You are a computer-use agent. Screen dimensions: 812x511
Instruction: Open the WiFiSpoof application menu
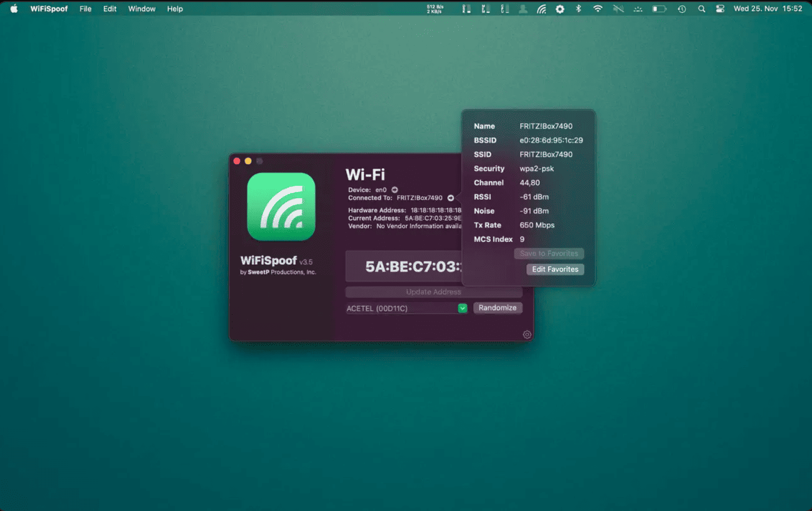point(49,9)
